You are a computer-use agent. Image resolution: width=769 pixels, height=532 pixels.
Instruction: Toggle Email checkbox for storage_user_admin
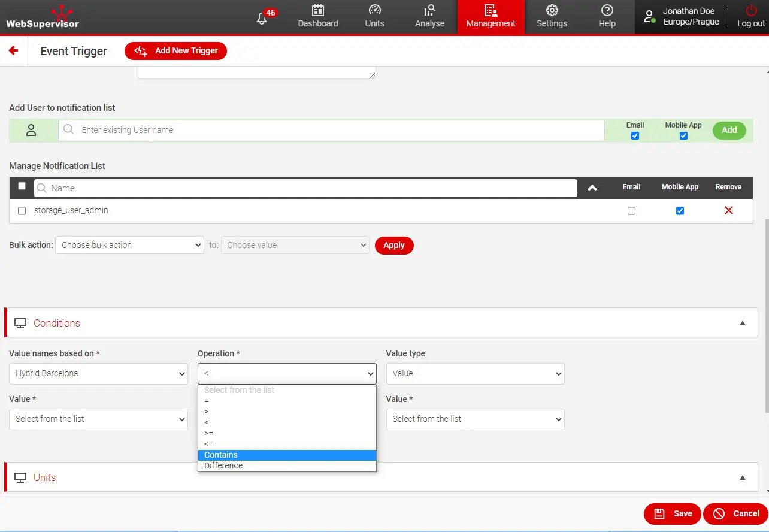[631, 211]
